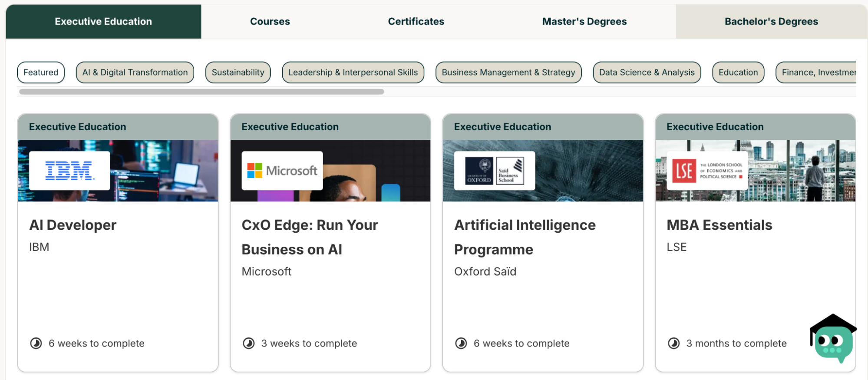Viewport: 868px width, 380px height.
Task: Filter by Sustainability category
Action: [238, 72]
